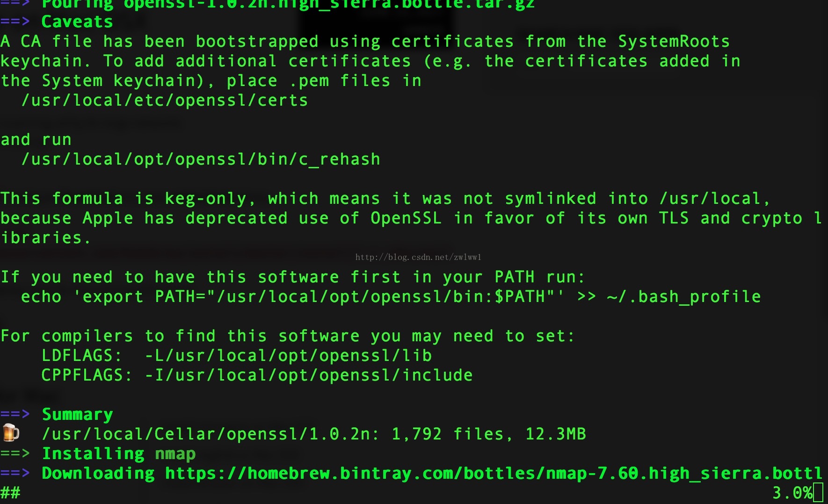Open the homebrew.bintray.com nmap bottle URL
Image resolution: width=828 pixels, height=504 pixels.
tap(494, 474)
